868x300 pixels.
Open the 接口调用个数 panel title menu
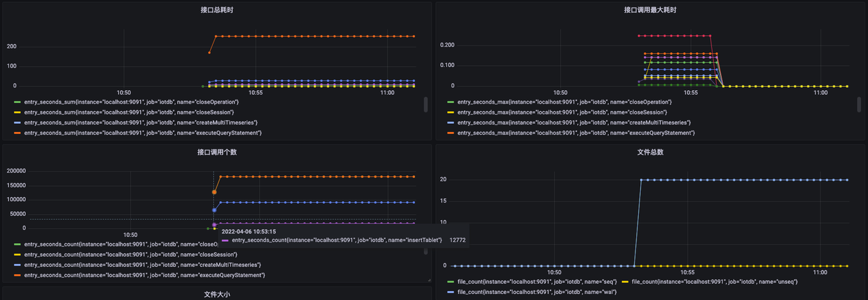(x=218, y=152)
